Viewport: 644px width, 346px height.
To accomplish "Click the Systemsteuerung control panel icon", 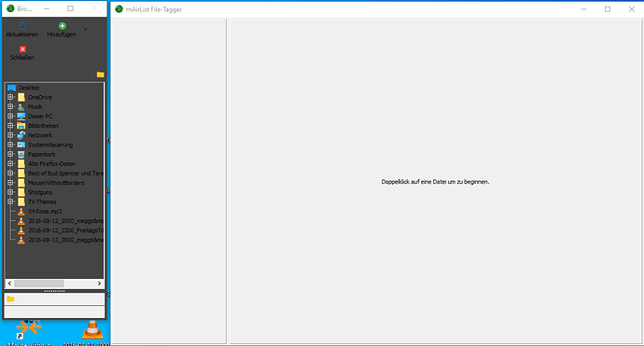I will pos(21,145).
